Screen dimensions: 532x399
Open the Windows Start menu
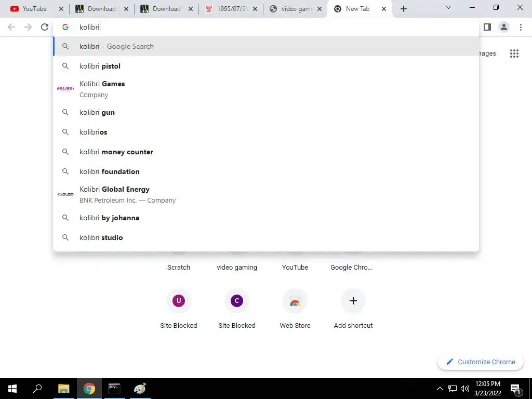coord(12,389)
